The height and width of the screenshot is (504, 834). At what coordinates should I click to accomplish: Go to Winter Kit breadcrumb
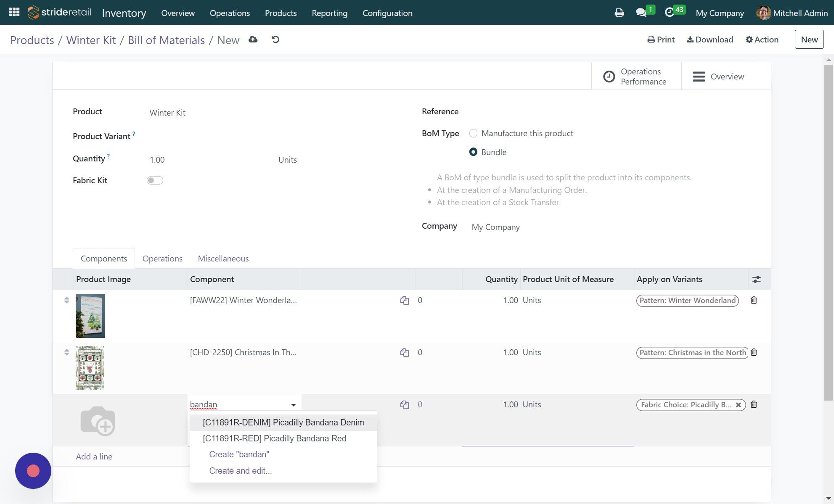91,40
